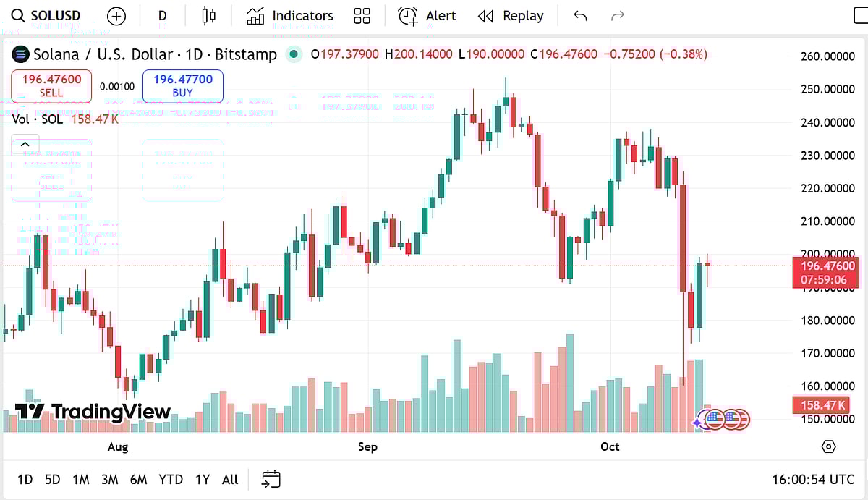Click the redo arrow

tap(617, 15)
